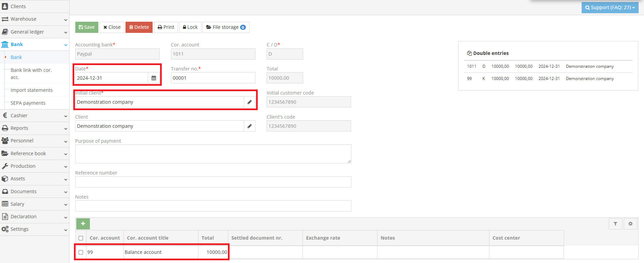Lock the bank record
This screenshot has width=644, height=263.
(x=190, y=27)
